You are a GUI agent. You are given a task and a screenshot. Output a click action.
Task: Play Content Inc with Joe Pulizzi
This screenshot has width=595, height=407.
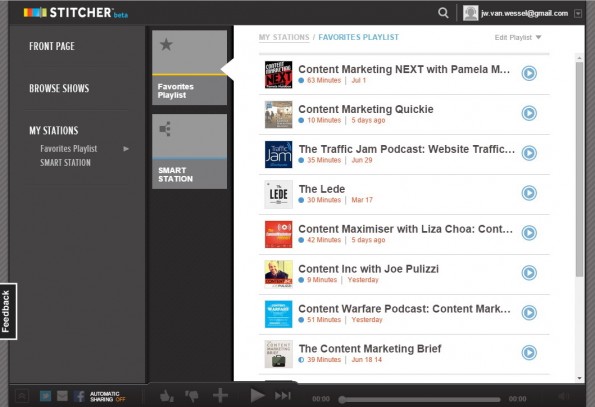coord(529,273)
